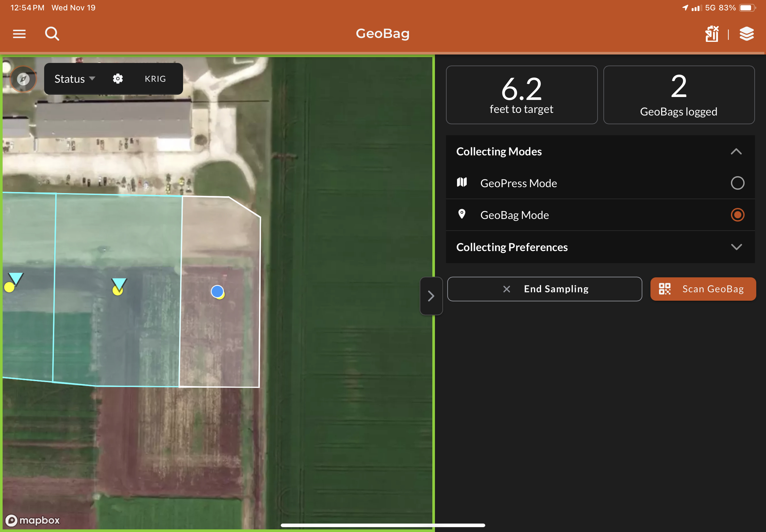Tap the 5G signal indicator
The height and width of the screenshot is (532, 766).
(710, 8)
